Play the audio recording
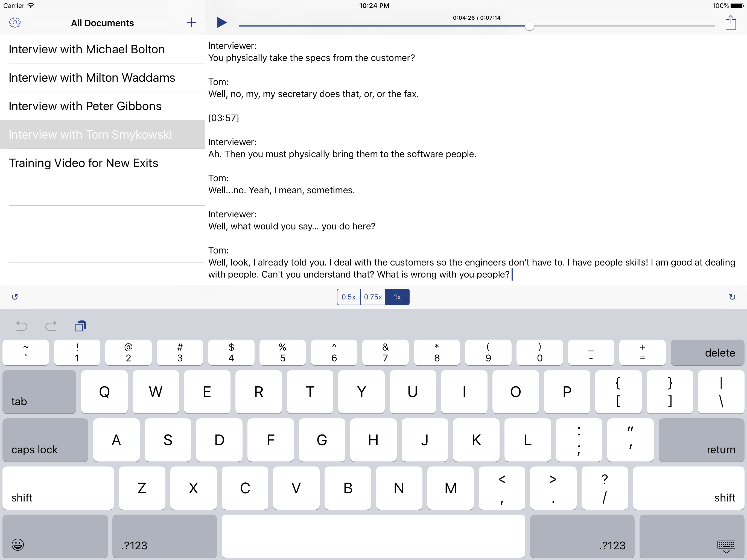Viewport: 747px width, 560px height. click(222, 23)
